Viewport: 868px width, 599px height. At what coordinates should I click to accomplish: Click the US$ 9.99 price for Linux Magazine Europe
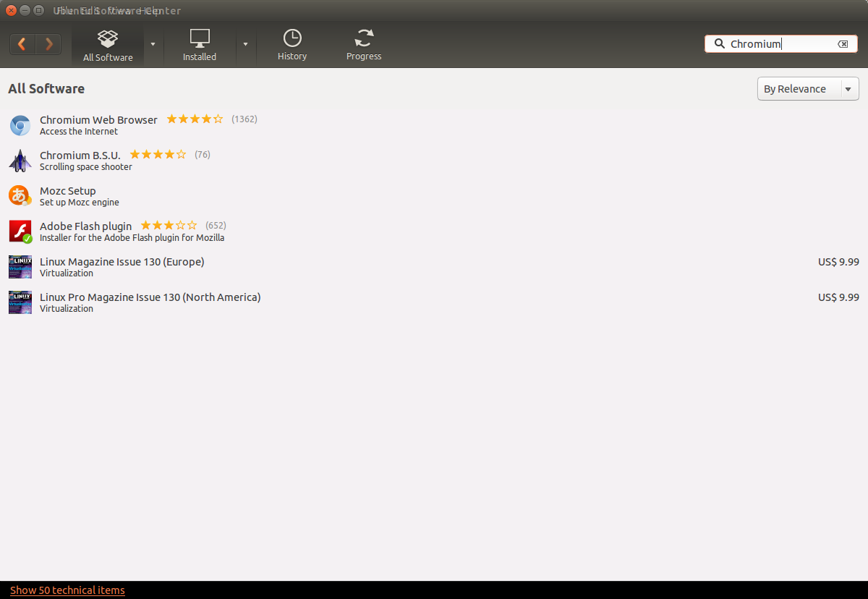[839, 262]
